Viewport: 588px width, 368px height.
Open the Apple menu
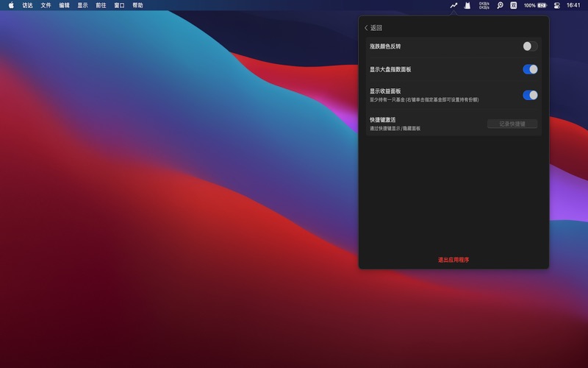11,5
